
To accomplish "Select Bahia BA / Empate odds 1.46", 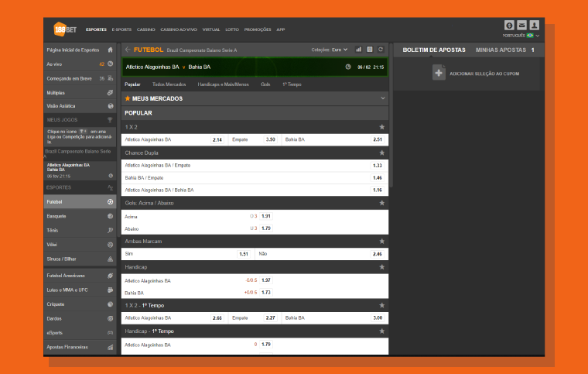I will (378, 178).
